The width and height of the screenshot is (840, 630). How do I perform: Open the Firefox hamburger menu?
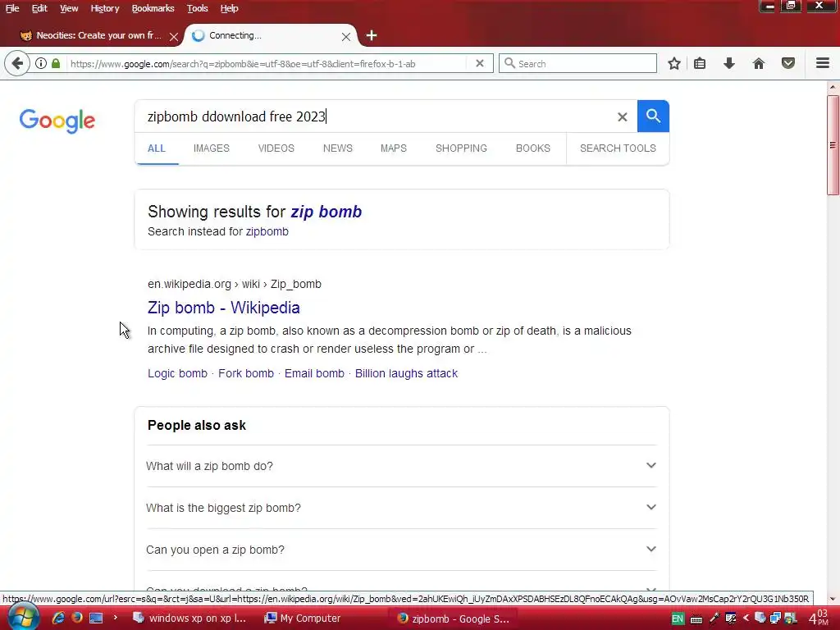click(x=823, y=63)
